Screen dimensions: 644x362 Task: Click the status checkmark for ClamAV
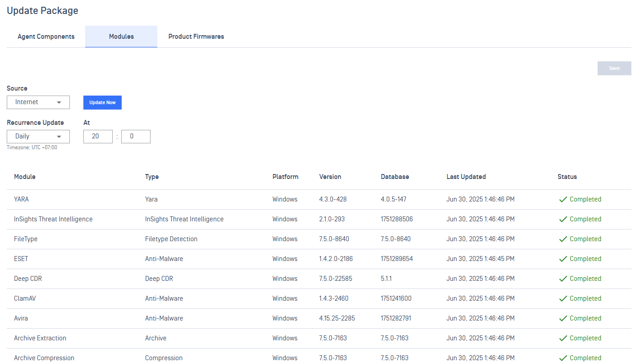(x=563, y=299)
